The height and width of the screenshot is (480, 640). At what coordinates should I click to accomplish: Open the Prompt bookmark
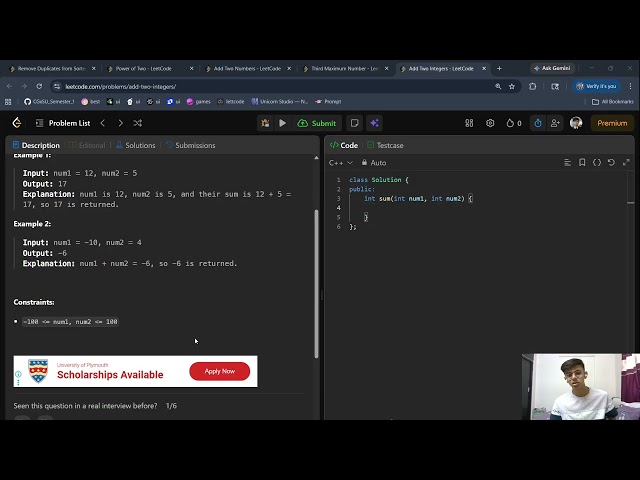(x=328, y=102)
